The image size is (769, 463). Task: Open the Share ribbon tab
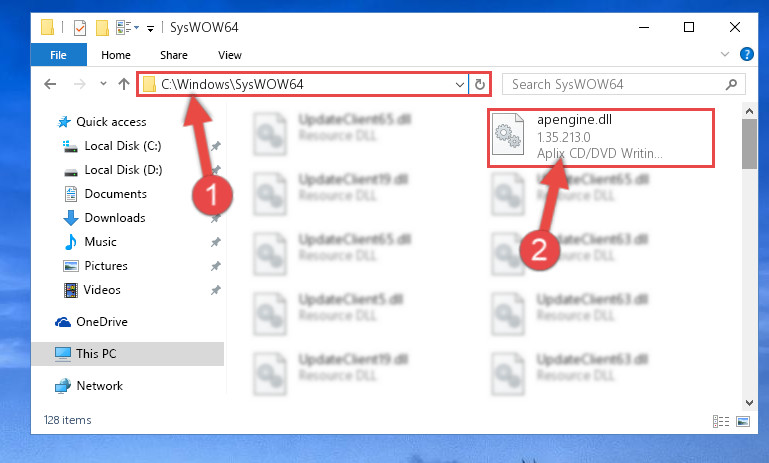[174, 55]
